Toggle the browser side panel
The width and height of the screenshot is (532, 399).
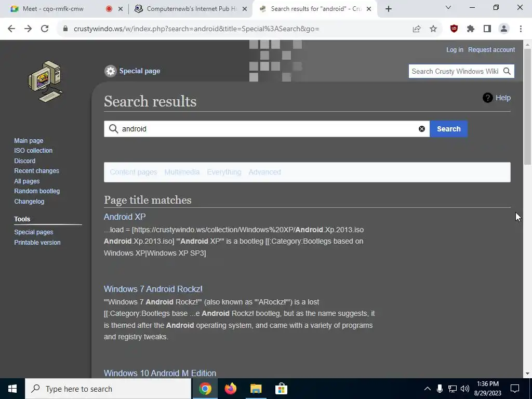487,29
